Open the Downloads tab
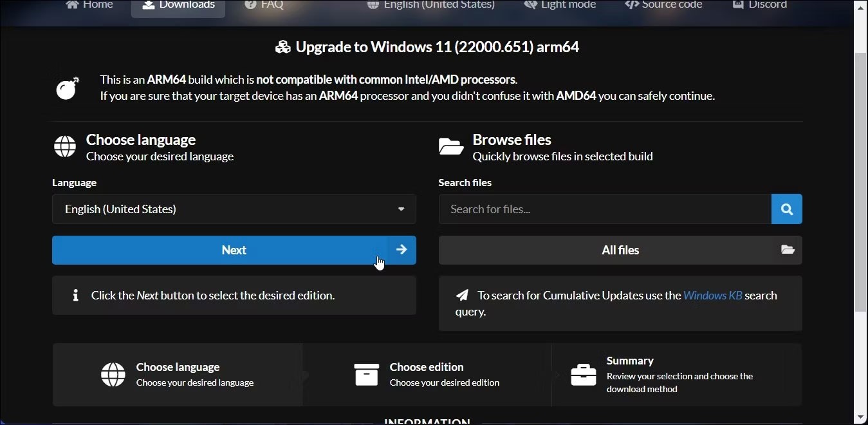This screenshot has height=425, width=868. tap(178, 5)
